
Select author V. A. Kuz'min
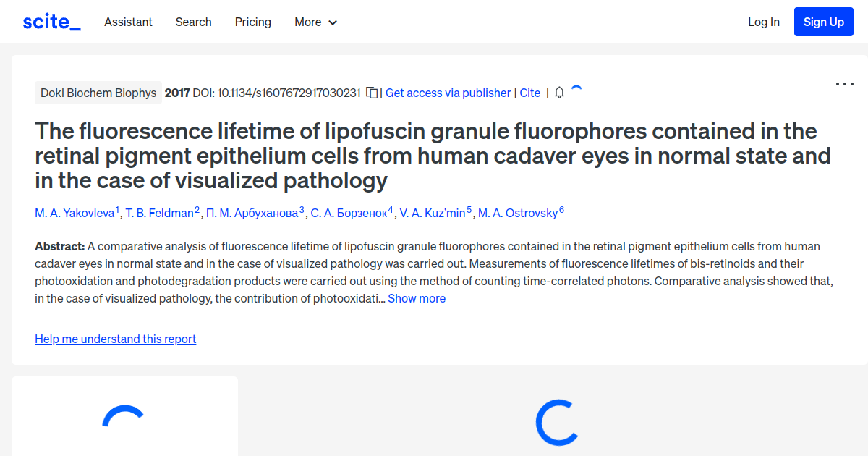tap(432, 213)
